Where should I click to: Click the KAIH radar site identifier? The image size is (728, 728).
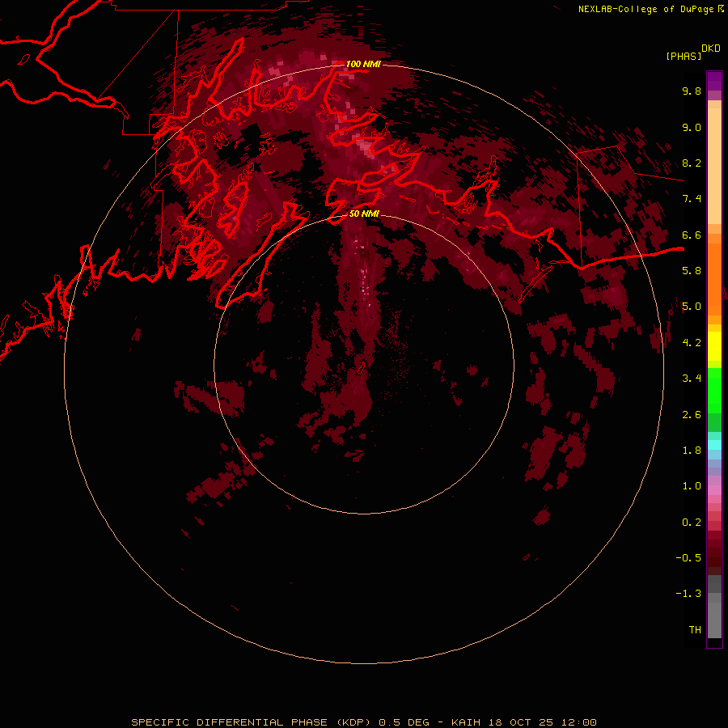(x=466, y=722)
